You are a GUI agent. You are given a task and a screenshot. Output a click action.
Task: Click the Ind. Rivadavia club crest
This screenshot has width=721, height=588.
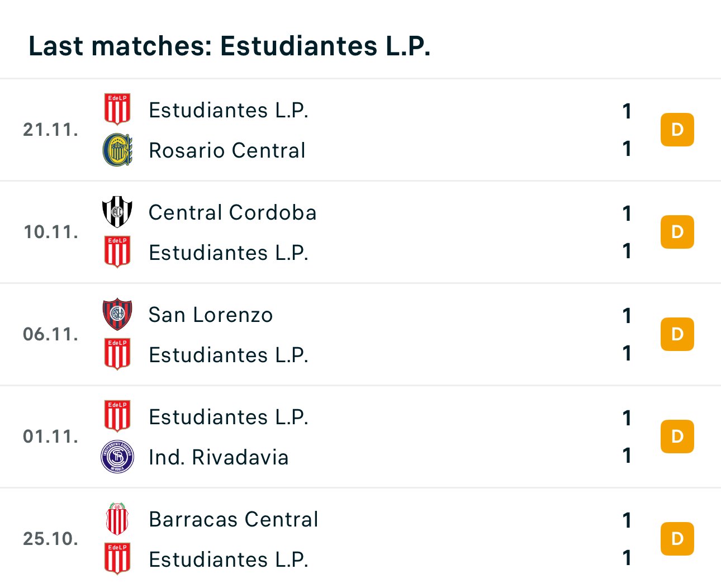pyautogui.click(x=117, y=457)
